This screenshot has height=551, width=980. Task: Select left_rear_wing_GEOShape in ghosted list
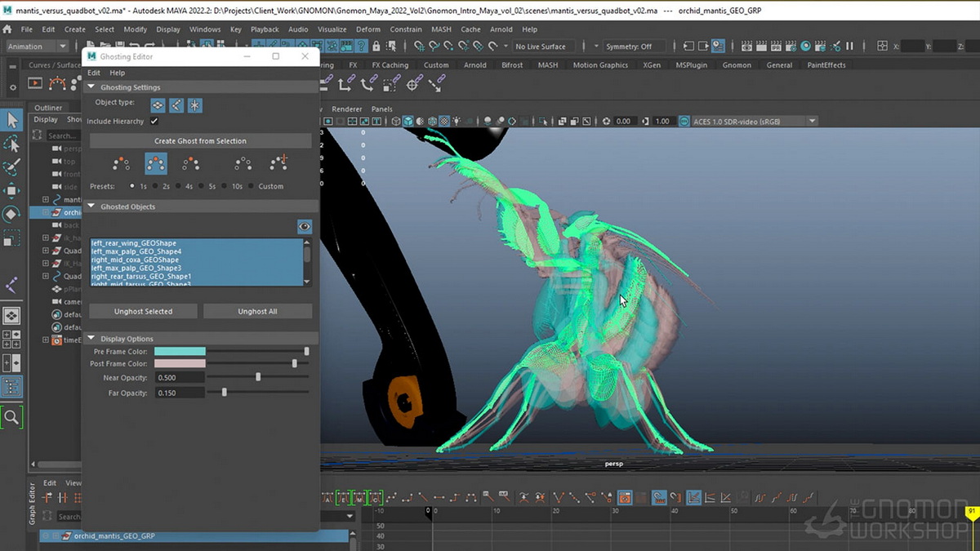click(134, 243)
